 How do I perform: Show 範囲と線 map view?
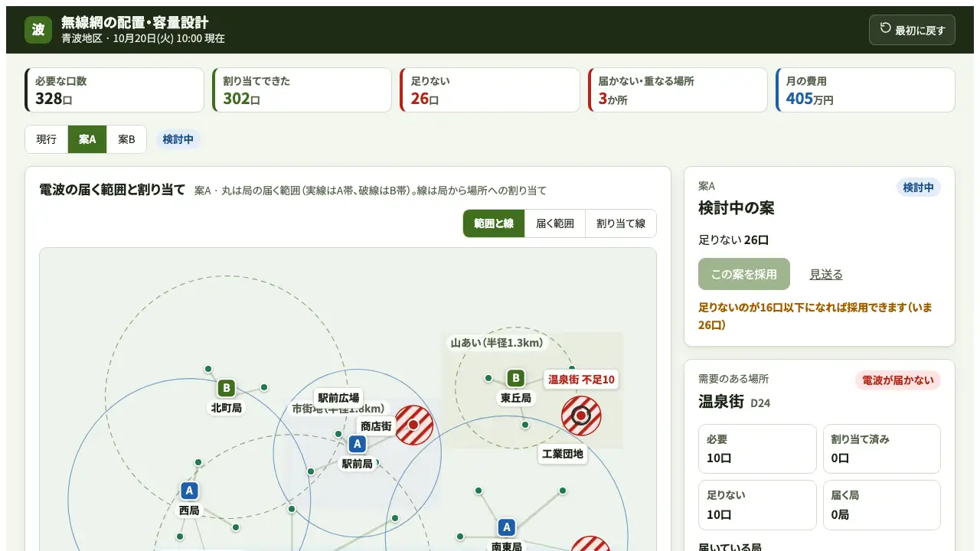[494, 223]
